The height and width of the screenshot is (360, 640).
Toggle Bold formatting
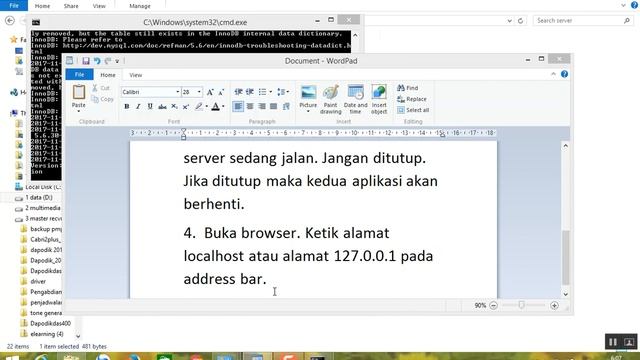tap(127, 107)
